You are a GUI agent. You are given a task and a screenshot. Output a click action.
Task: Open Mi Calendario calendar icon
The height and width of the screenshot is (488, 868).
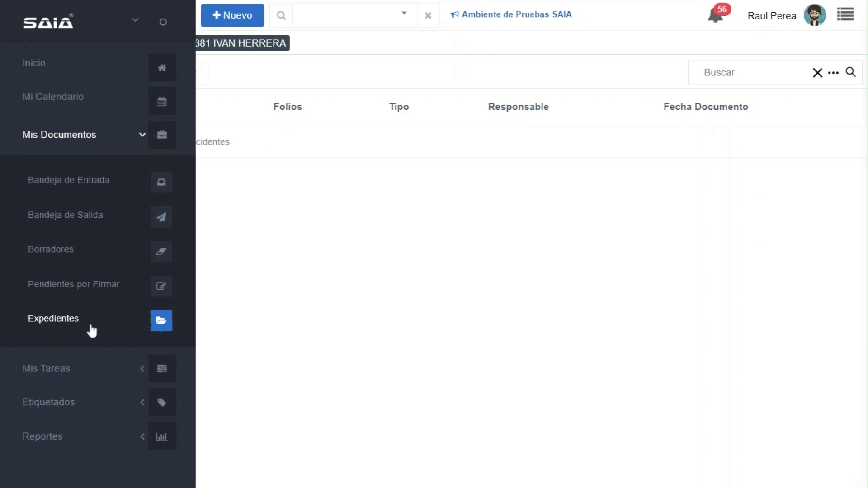point(162,101)
